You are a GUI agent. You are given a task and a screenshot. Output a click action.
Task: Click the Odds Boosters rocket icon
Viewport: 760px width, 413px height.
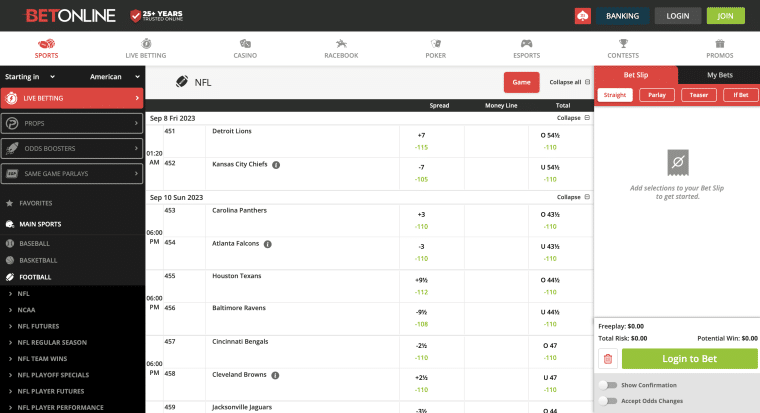(x=12, y=148)
